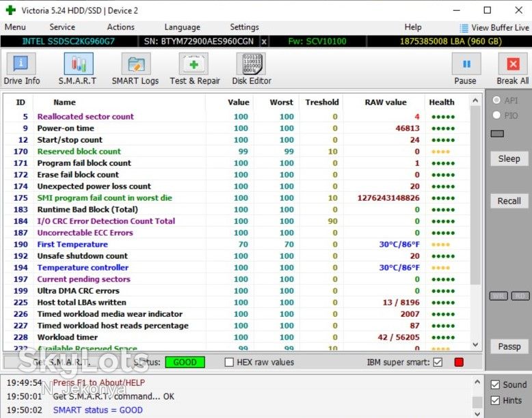
Task: Click the RD indicator button
Action: [520, 296]
